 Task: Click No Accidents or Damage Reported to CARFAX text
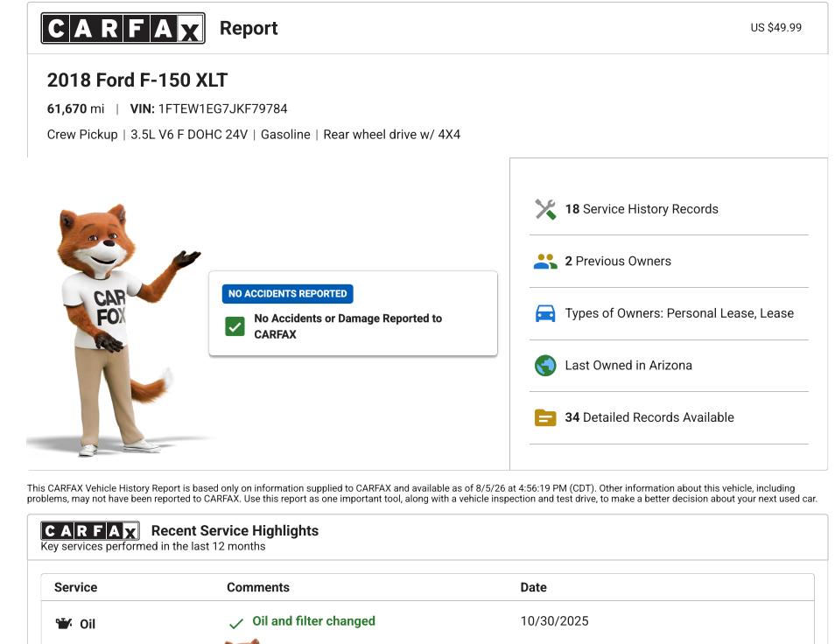pos(347,326)
